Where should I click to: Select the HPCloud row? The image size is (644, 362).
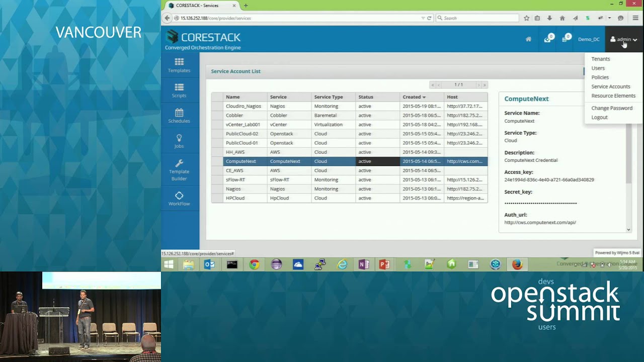(349, 198)
